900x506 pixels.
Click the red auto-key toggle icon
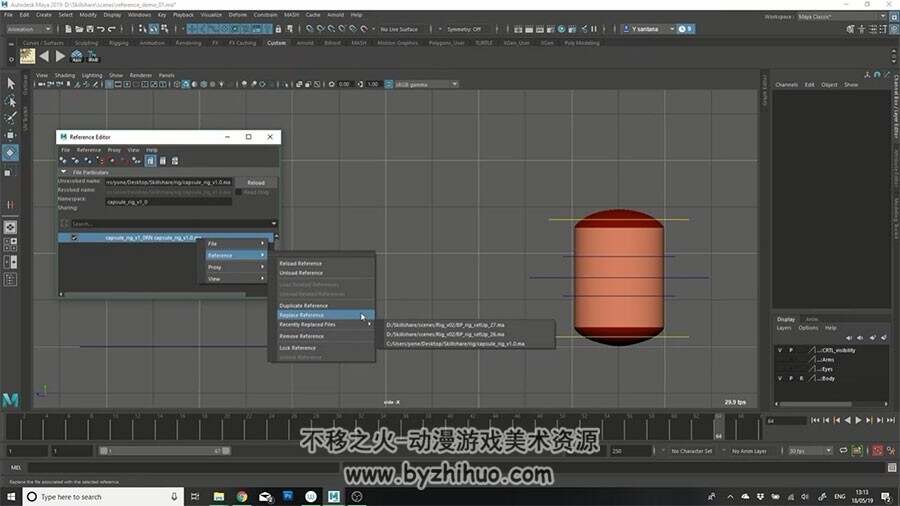(878, 451)
